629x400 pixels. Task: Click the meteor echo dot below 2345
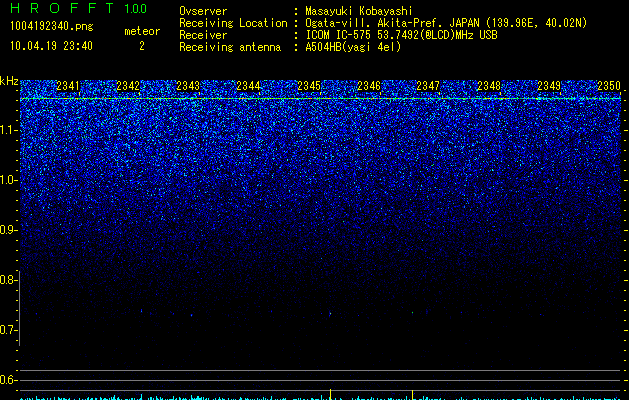pos(330,314)
